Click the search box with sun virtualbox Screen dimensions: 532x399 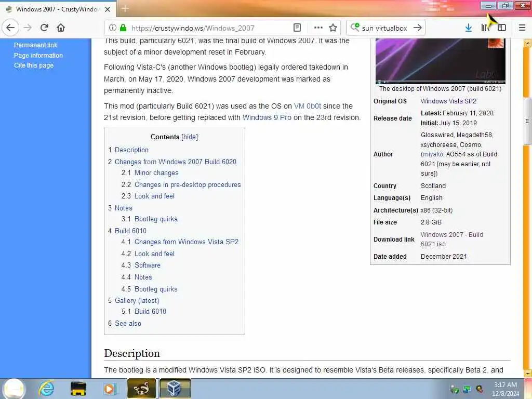[384, 28]
